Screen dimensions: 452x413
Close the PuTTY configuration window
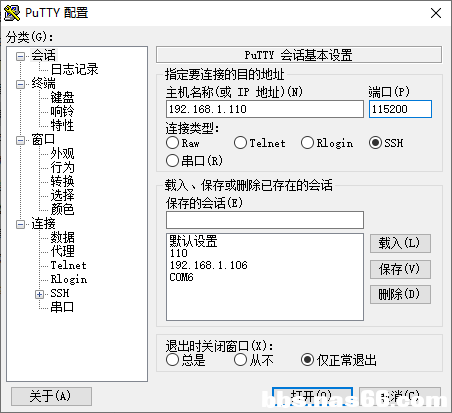[436, 13]
